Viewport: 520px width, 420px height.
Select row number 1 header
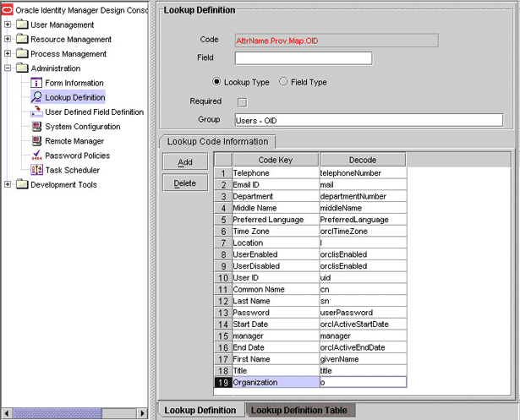click(223, 173)
